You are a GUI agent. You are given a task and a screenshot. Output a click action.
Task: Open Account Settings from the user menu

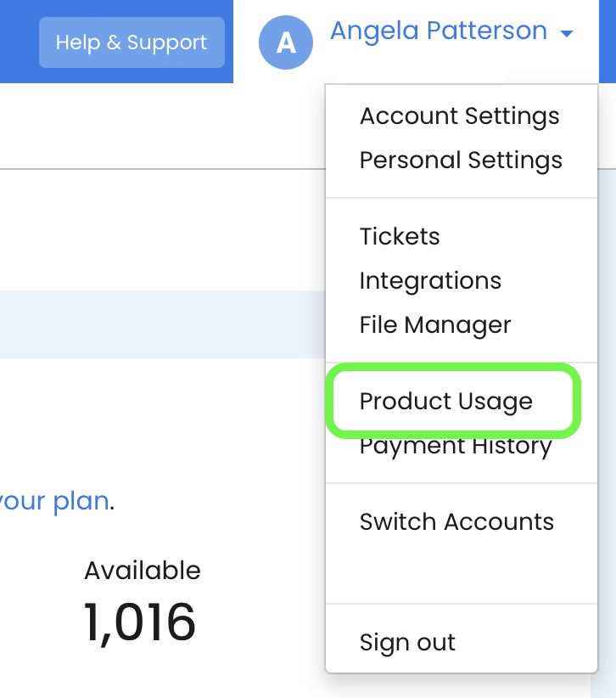(459, 116)
